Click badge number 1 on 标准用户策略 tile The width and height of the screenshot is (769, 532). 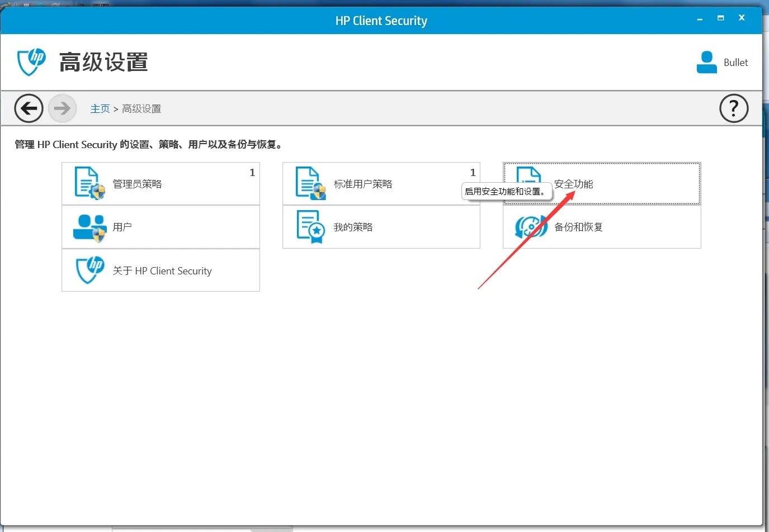pyautogui.click(x=473, y=173)
